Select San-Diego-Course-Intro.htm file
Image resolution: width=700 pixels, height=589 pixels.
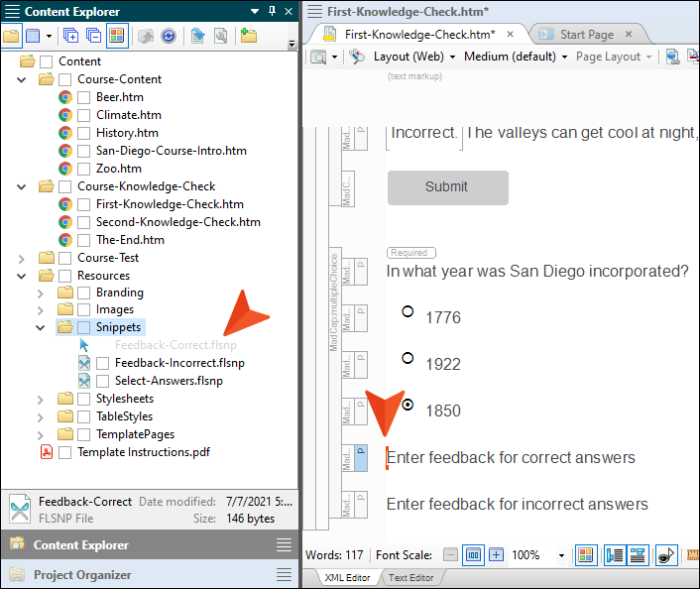click(x=171, y=151)
